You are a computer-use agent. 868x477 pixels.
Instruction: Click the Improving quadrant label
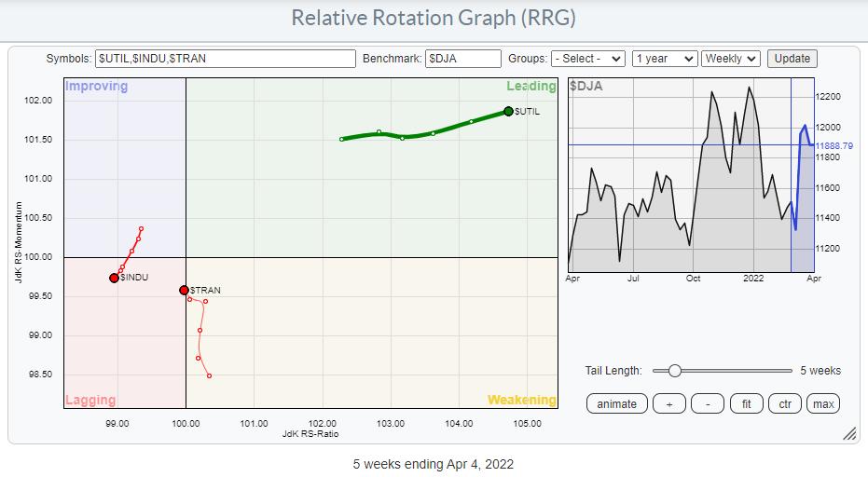tap(95, 87)
